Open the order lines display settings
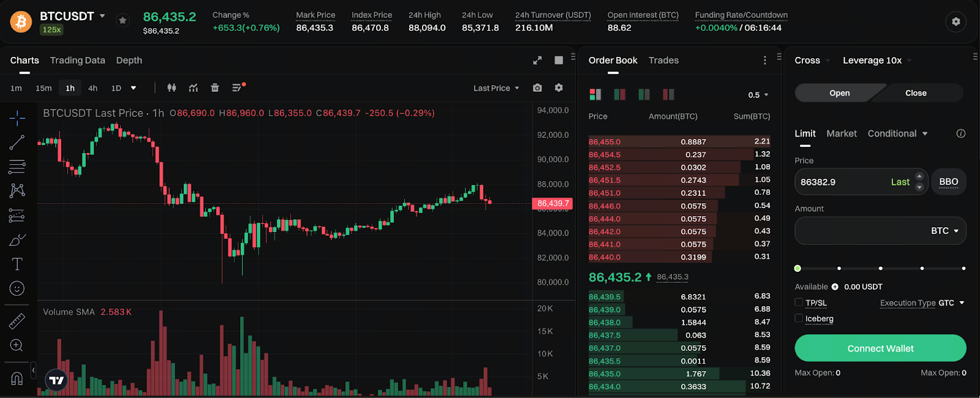This screenshot has width=980, height=398. coord(238,88)
